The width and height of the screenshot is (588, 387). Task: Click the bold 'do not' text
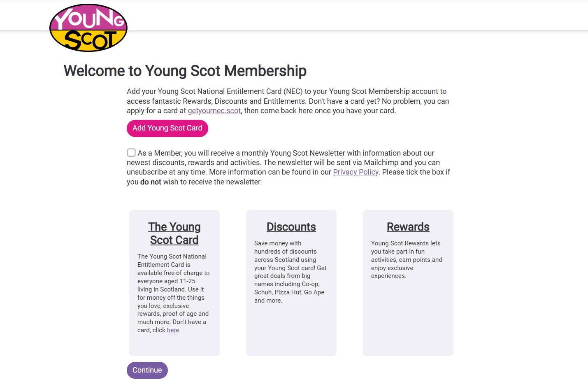tap(151, 182)
